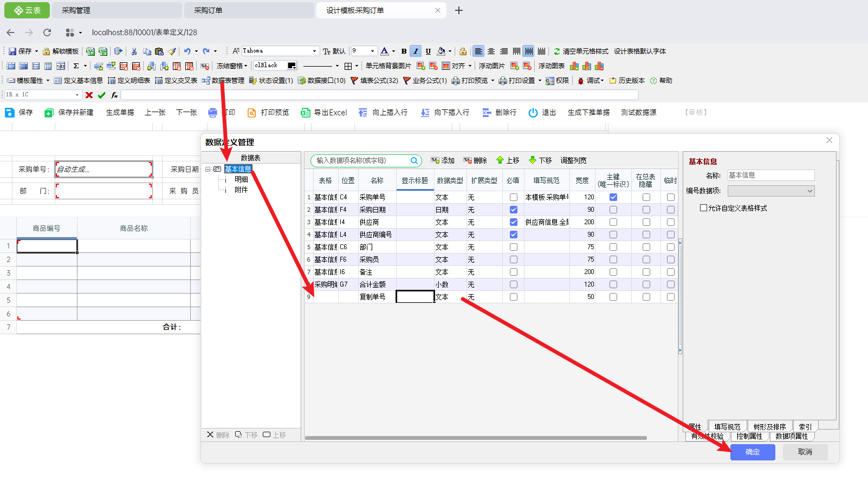Click 清空单元格样式 button
The width and height of the screenshot is (868, 481).
[x=581, y=51]
